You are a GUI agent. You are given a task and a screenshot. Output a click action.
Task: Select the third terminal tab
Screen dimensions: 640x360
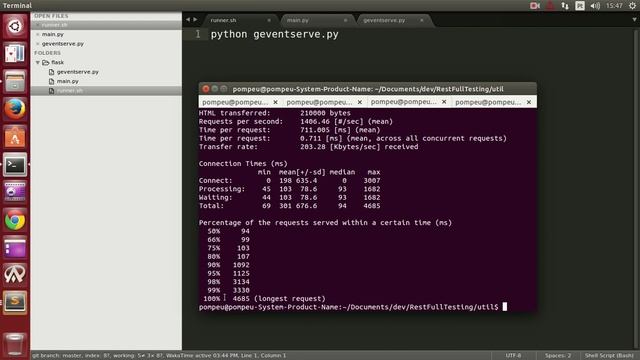[x=404, y=102]
